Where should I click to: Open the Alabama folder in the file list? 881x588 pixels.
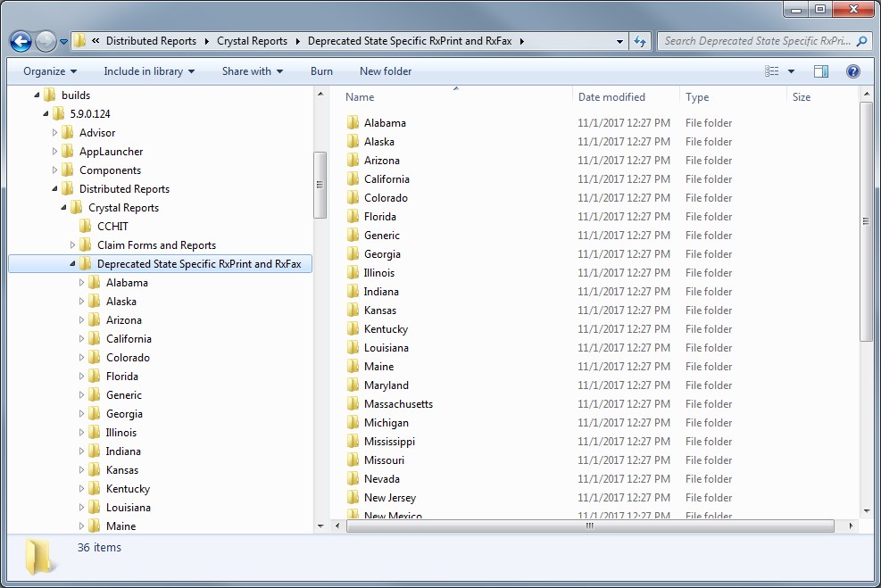pyautogui.click(x=386, y=122)
